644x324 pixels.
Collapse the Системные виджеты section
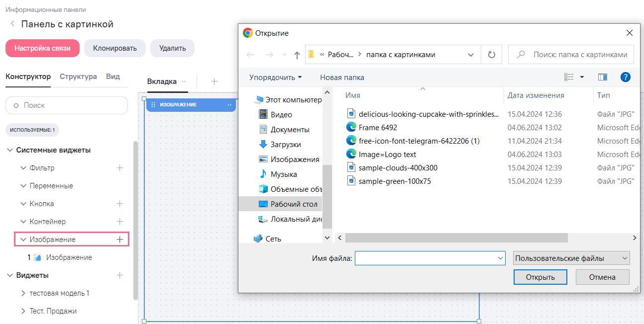[x=9, y=150]
